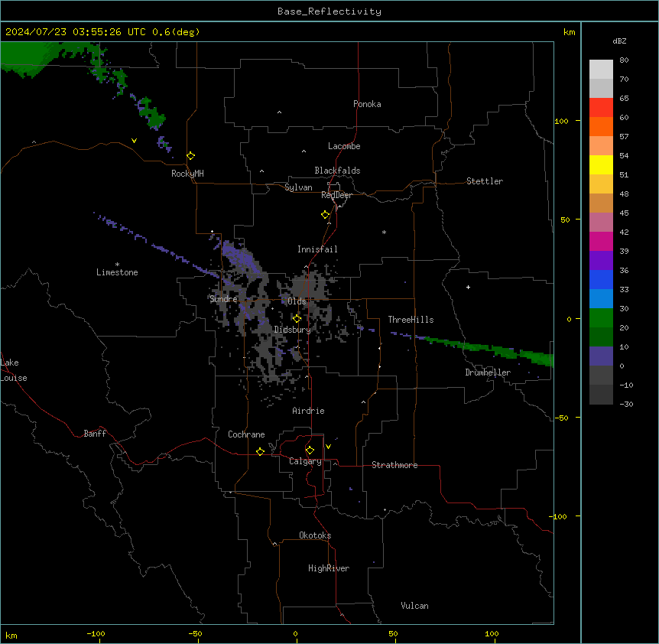Click the white asterisk east of Innisfail
The height and width of the screenshot is (644, 659).
384,232
